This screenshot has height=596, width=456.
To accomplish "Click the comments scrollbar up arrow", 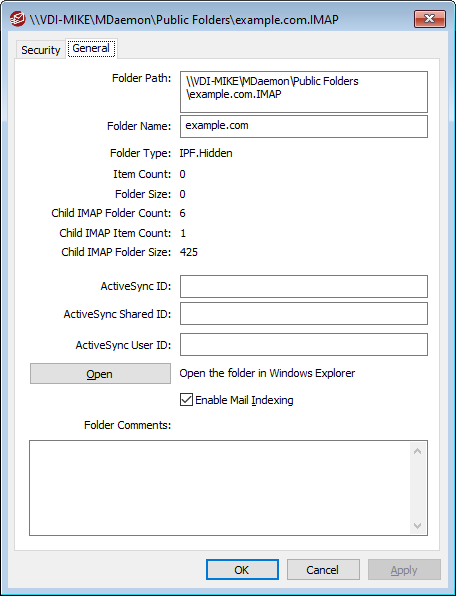I will tap(417, 451).
